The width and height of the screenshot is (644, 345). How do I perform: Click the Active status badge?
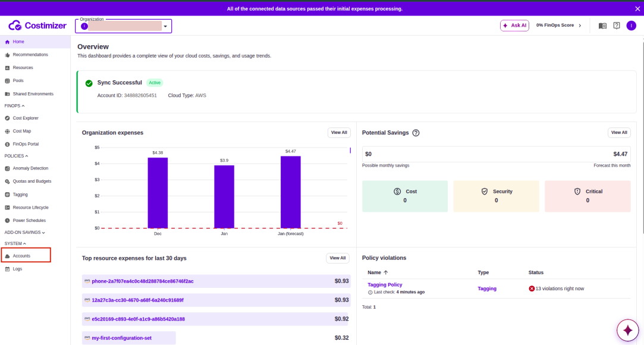point(155,83)
